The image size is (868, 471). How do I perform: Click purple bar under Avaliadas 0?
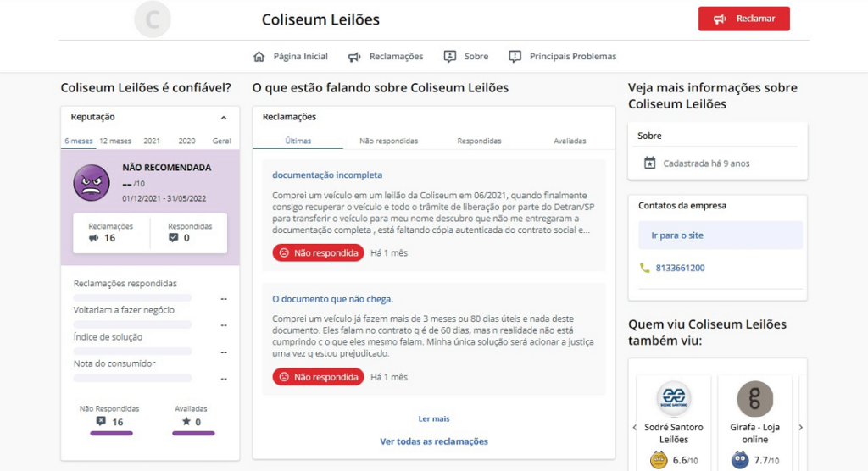click(x=193, y=434)
